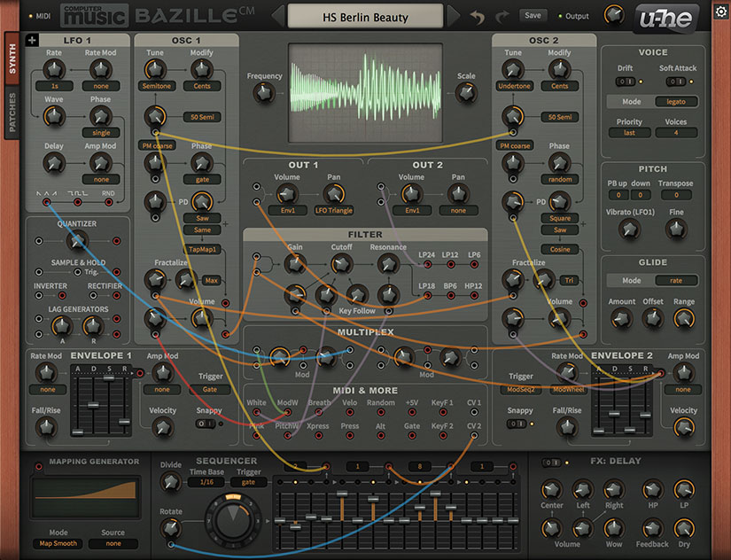Enable the FX Delay power switch
The width and height of the screenshot is (731, 560).
pos(549,462)
